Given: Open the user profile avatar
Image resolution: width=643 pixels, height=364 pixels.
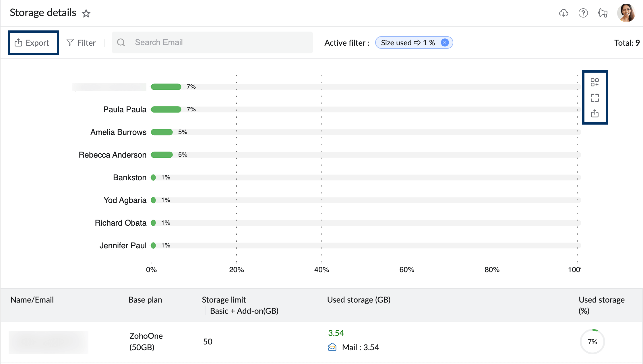Looking at the screenshot, I should pos(626,13).
